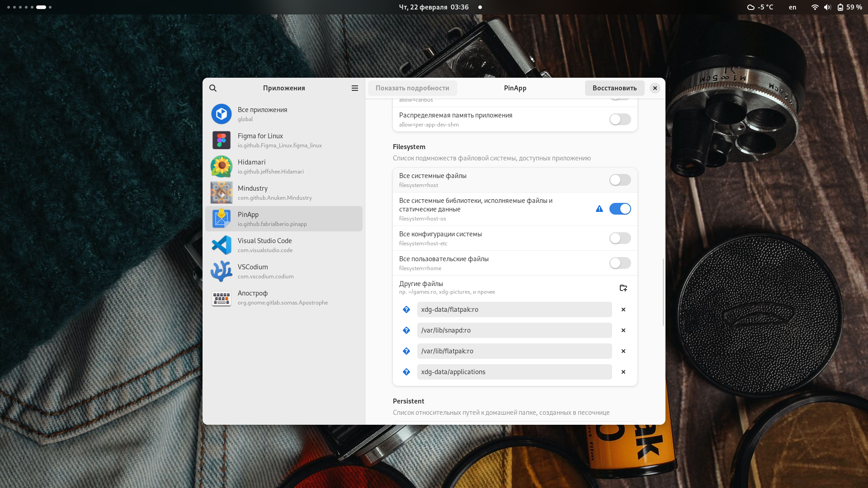
Task: Select the Mindustry app icon
Action: click(x=222, y=192)
